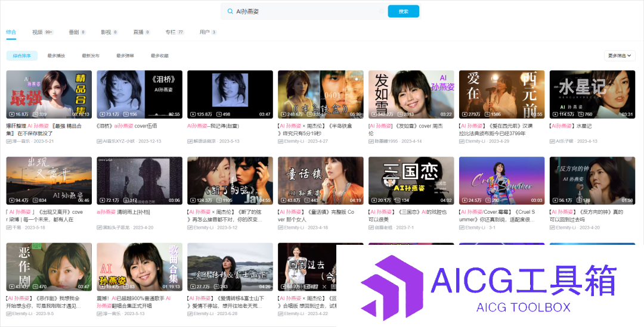Open the 反方向的钟 video thumbnail
644x327 pixels.
(592, 180)
